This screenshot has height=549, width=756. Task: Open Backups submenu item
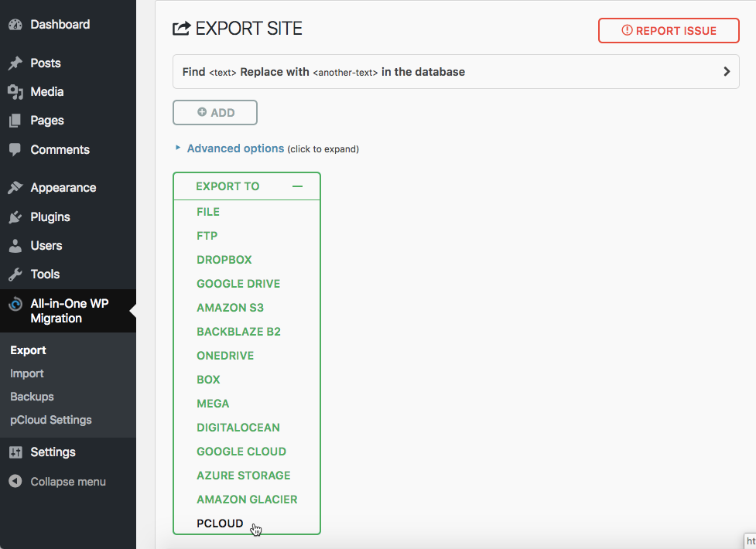pos(32,397)
